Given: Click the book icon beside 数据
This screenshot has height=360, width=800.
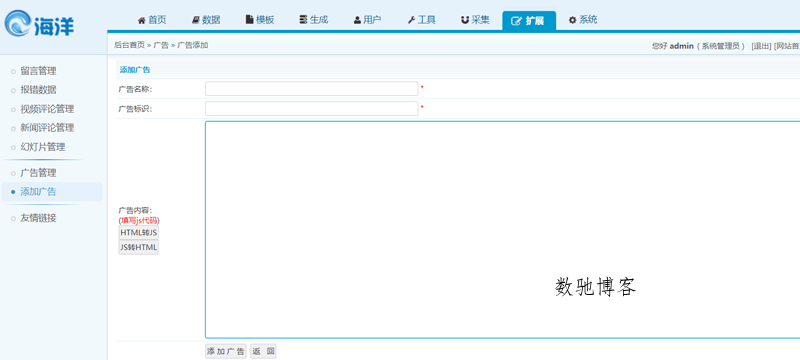Looking at the screenshot, I should click(x=196, y=20).
